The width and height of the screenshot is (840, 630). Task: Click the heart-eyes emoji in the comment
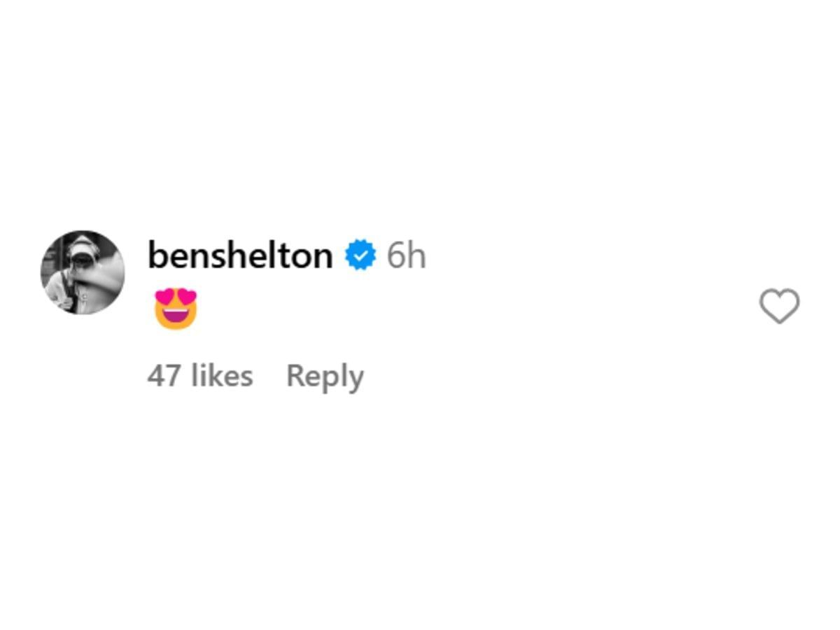tap(176, 309)
